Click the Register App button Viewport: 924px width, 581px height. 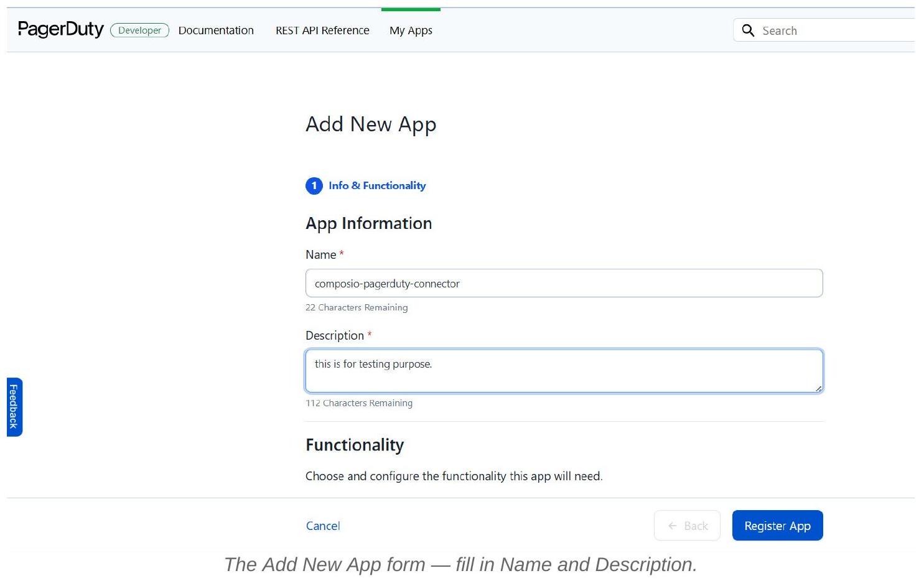(x=777, y=526)
